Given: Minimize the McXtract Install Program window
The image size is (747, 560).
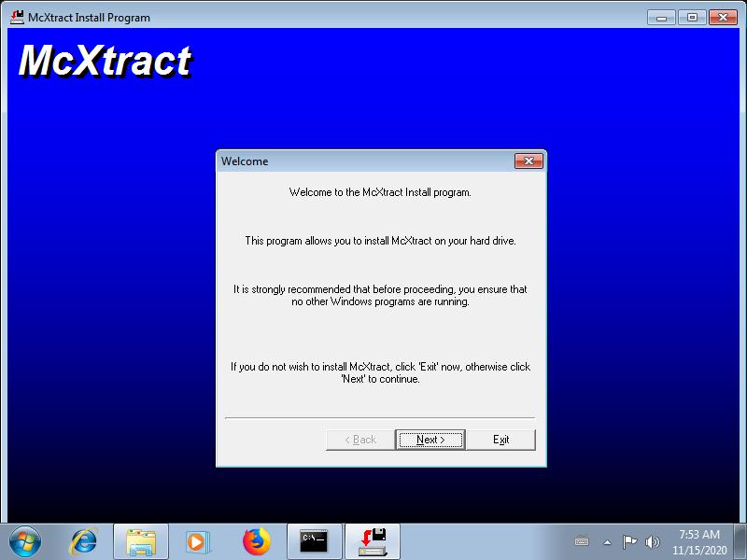Looking at the screenshot, I should tap(661, 18).
